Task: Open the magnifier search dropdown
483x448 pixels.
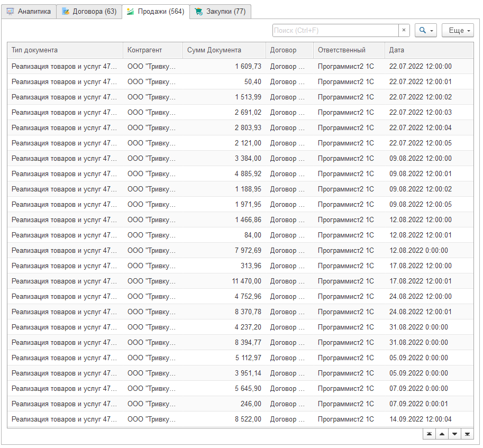Action: click(x=426, y=31)
